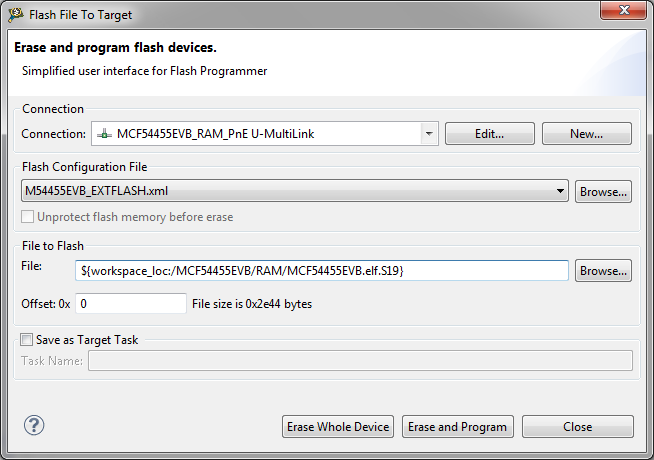This screenshot has height=460, width=654.
Task: Click the connection icon beside MCF54455EVB_RAM_PnE
Action: click(x=104, y=134)
